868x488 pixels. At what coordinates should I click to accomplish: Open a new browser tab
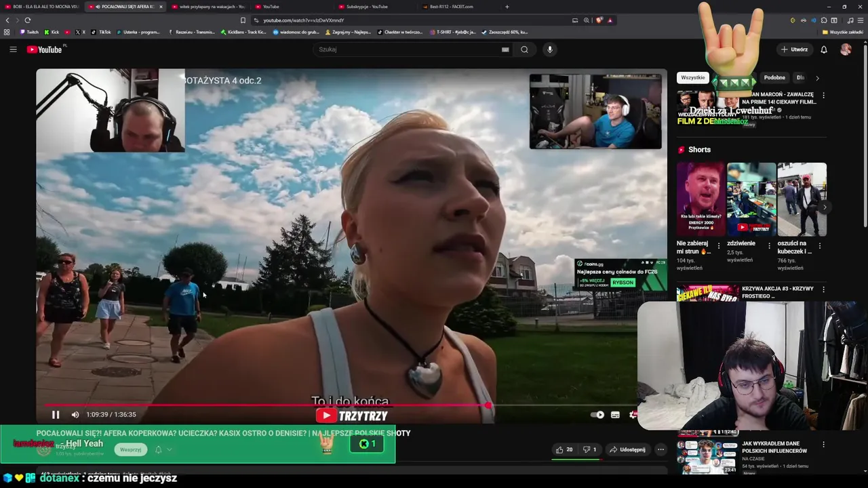(x=507, y=7)
